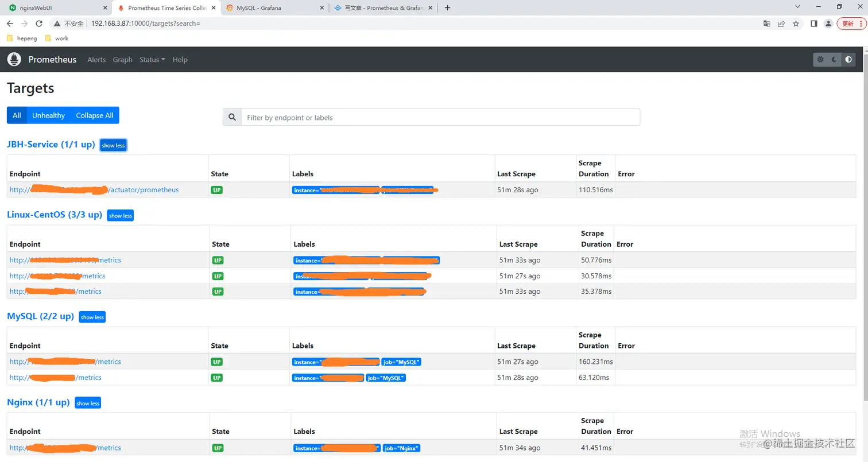
Task: Collapse MySQL group with show less
Action: [x=92, y=317]
